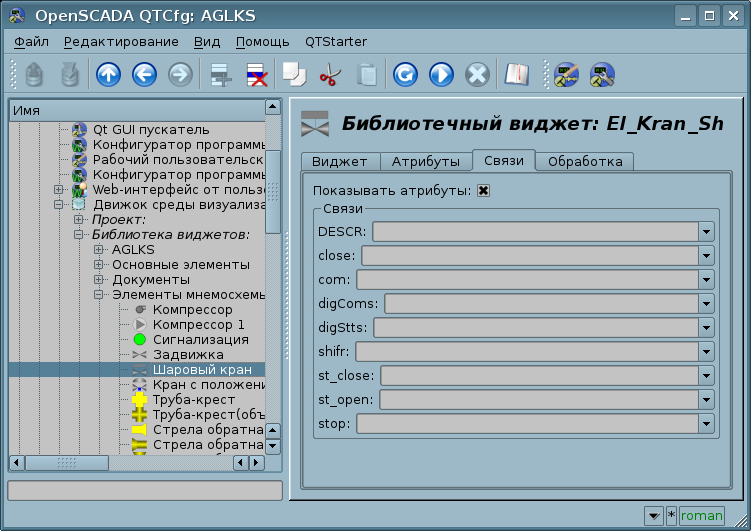
Task: Click the back arrow toolbar icon
Action: (144, 74)
